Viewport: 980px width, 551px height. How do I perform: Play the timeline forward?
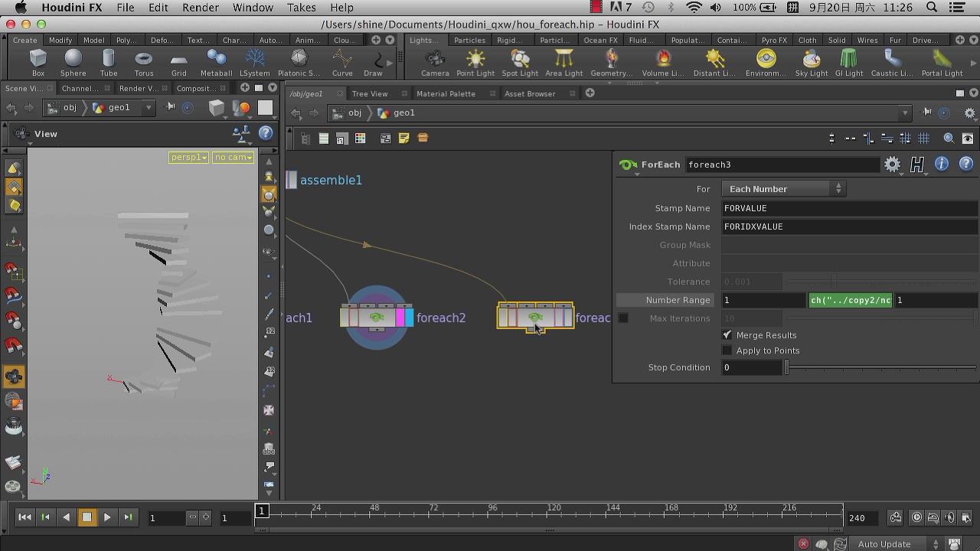pos(107,517)
